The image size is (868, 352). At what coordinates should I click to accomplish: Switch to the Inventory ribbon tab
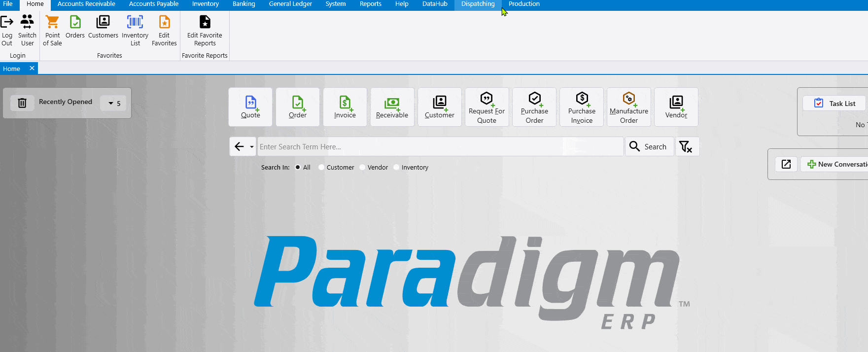(x=206, y=4)
